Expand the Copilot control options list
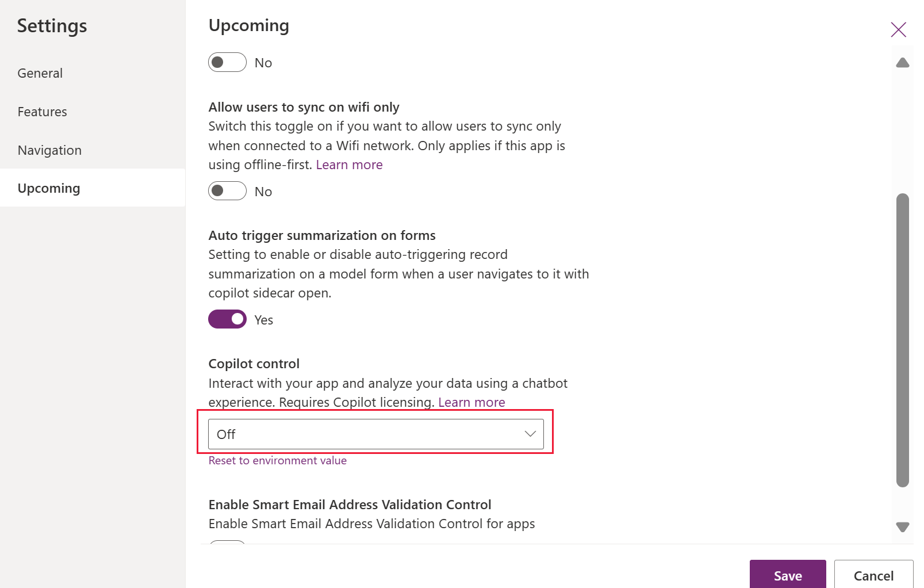Image resolution: width=924 pixels, height=588 pixels. [x=375, y=434]
